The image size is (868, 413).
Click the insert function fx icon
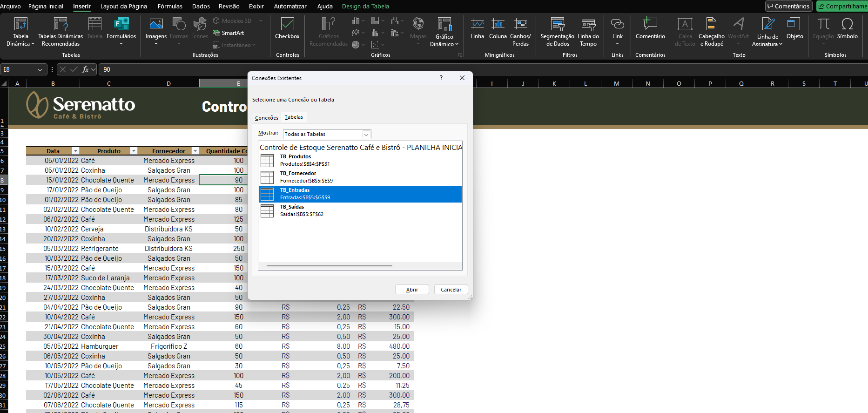click(x=85, y=69)
